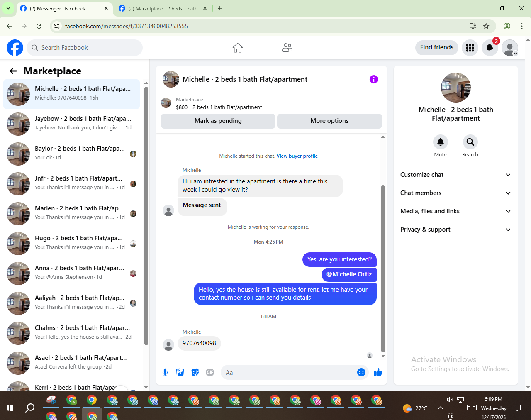Open the Facebook logo home link
Screen dimensions: 531x420
(x=15, y=48)
